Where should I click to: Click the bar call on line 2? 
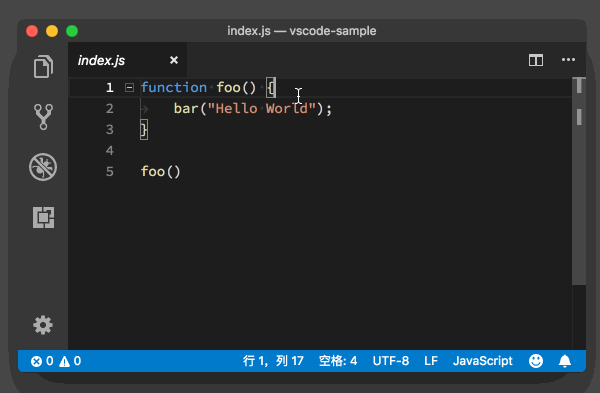[x=186, y=109]
